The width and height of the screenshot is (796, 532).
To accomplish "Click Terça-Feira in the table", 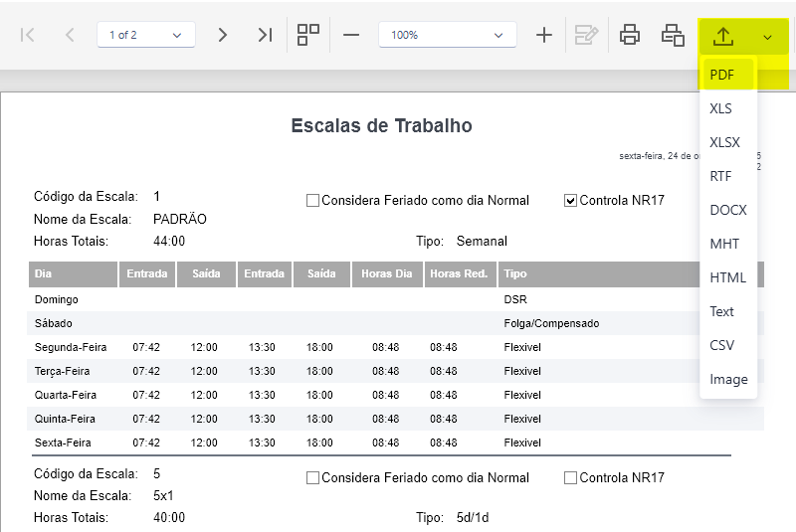I will (62, 371).
